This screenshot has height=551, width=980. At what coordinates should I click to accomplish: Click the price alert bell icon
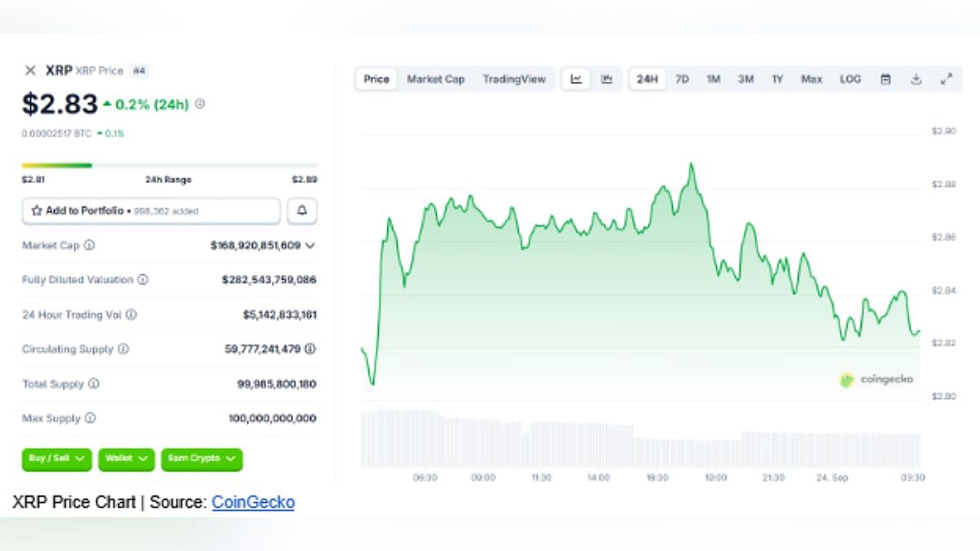pos(302,211)
